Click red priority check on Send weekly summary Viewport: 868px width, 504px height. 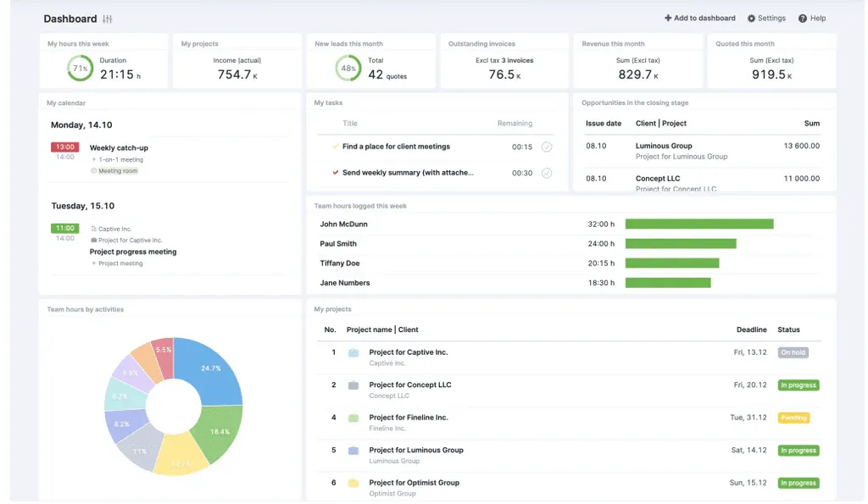tap(336, 173)
